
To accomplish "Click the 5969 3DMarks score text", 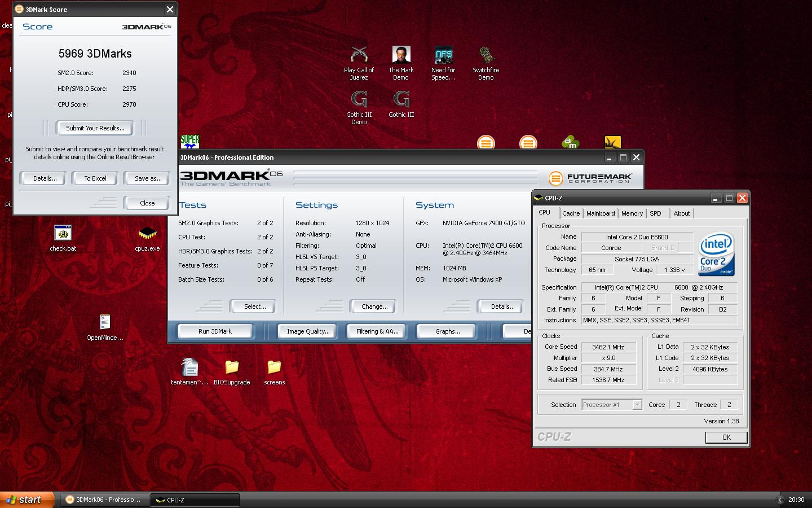I will (x=95, y=54).
